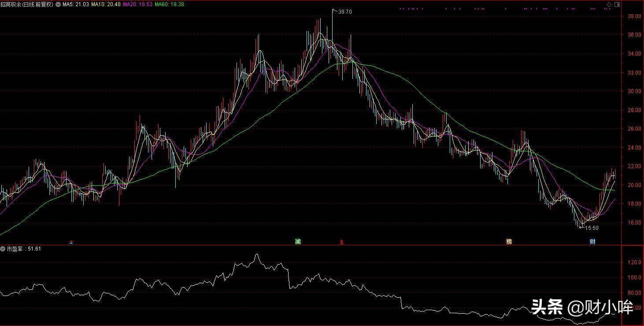The height and width of the screenshot is (326, 644).
Task: Click the 30.00 price axis label
Action: tap(634, 91)
